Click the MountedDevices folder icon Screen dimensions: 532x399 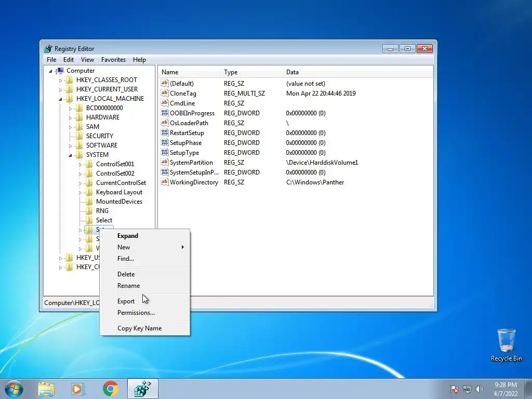[x=89, y=202]
